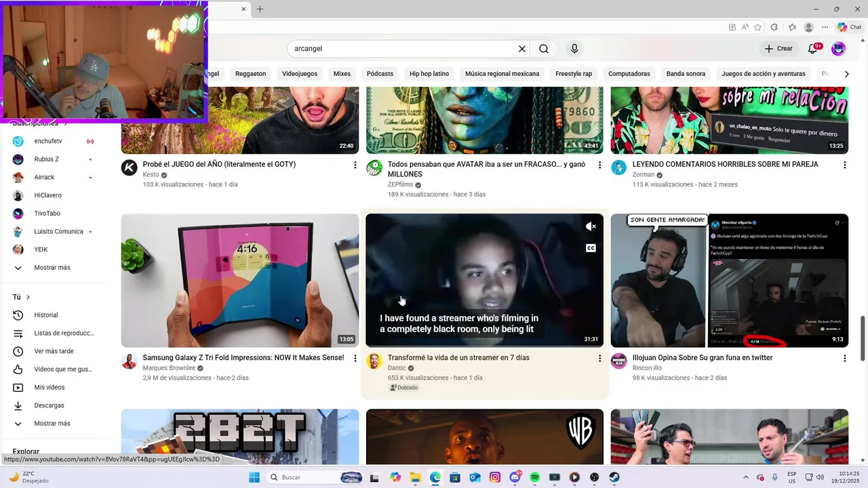Open options menu for ZEPfilms AVATAR video
Viewport: 868px width, 488px height.
pos(599,165)
